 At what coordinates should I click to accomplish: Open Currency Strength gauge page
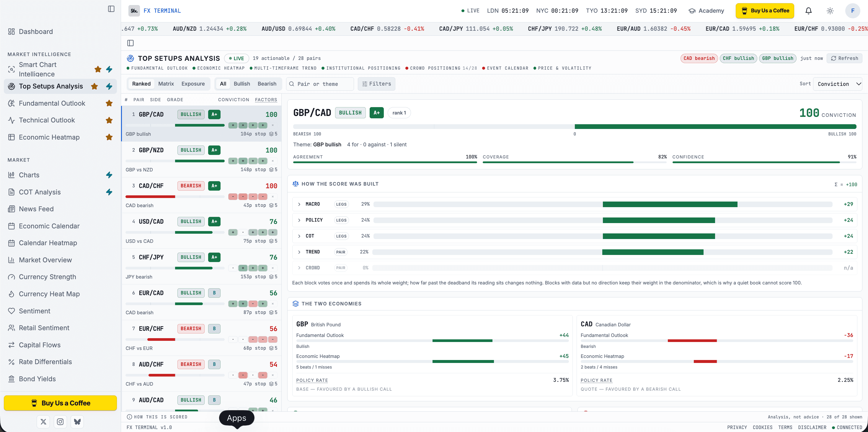pos(48,277)
